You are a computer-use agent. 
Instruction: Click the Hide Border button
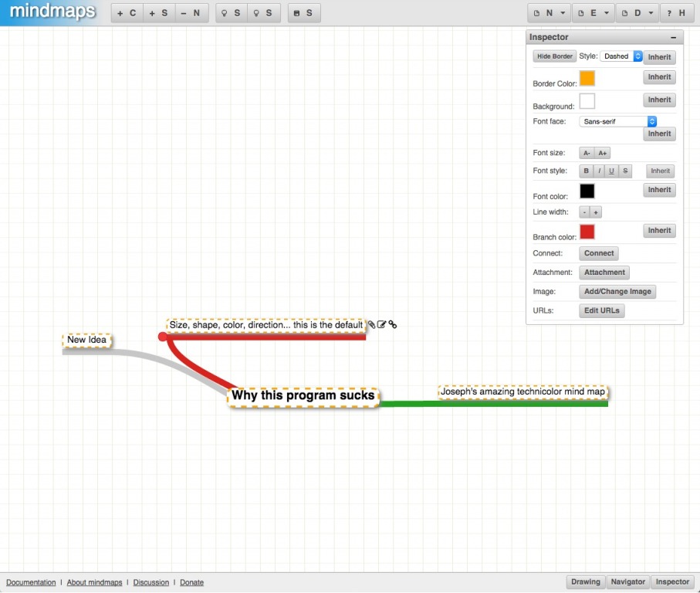click(x=554, y=56)
